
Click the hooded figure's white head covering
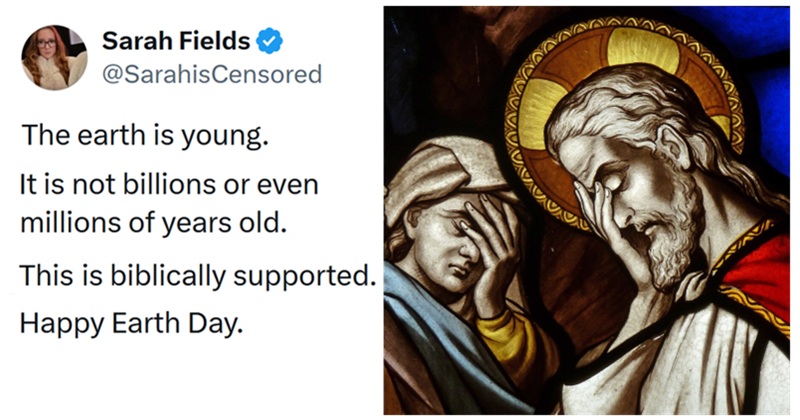coord(432,180)
